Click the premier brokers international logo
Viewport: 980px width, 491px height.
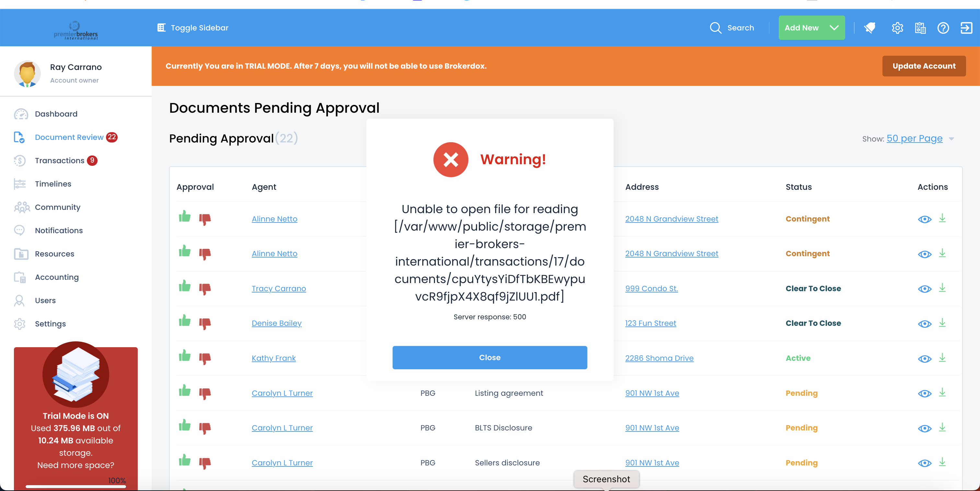[x=76, y=30]
